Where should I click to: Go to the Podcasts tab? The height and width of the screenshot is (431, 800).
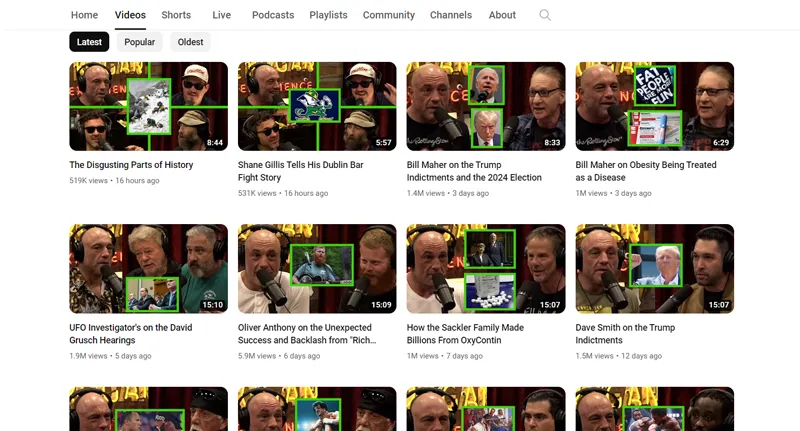[273, 15]
